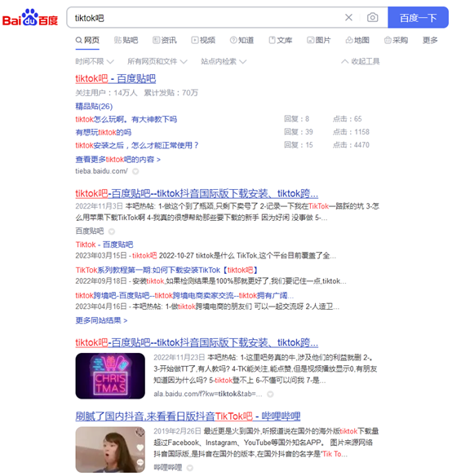Open post 有想玩tiktok的吗
This screenshot has height=476, width=452.
104,132
